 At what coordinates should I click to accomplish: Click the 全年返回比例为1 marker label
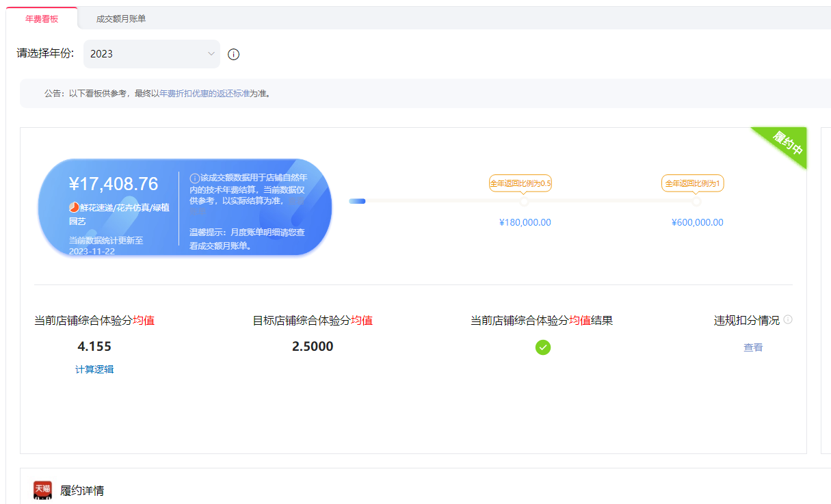[x=693, y=183]
